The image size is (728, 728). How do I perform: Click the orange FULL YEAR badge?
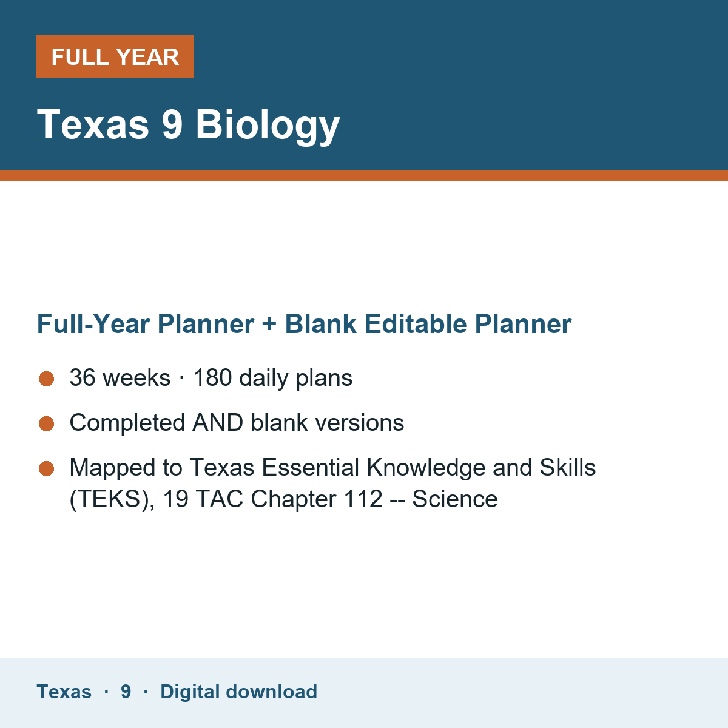[115, 56]
